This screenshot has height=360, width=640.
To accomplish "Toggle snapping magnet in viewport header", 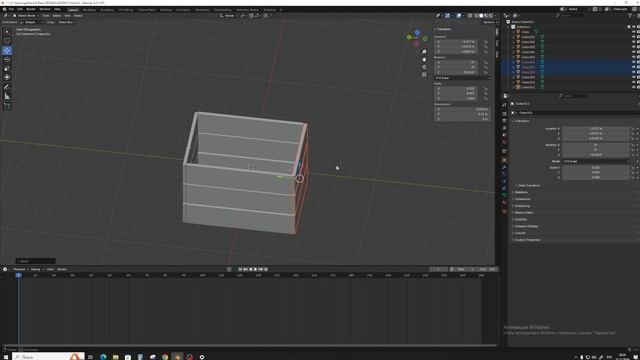I will point(252,16).
